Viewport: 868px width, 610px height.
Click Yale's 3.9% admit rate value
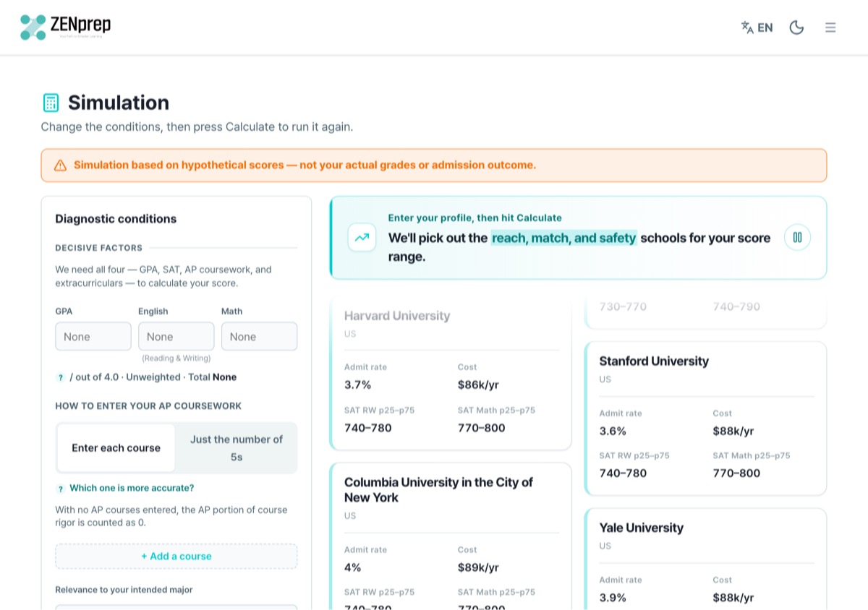tap(613, 598)
